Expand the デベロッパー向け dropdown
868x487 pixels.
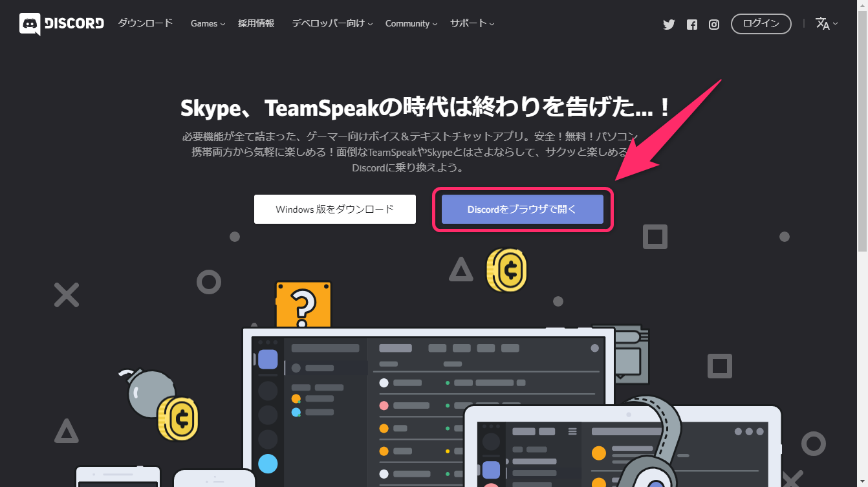coord(332,23)
